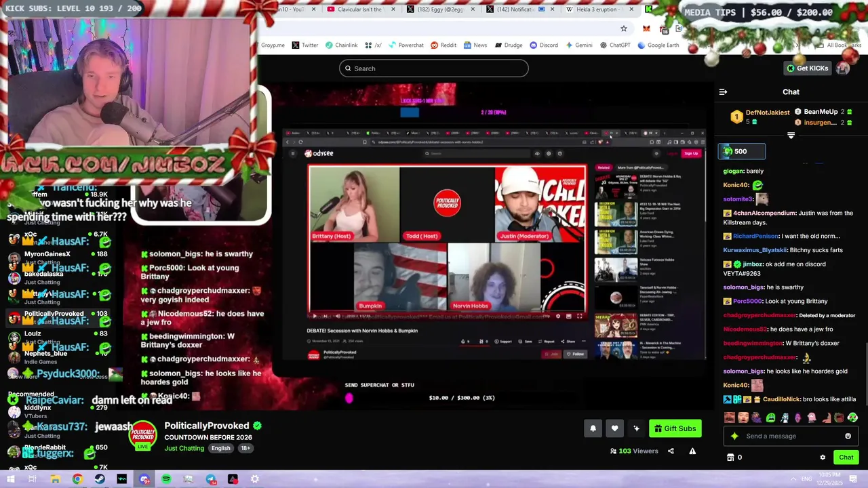Click the Odysee video progress bar
This screenshot has height=488, width=868.
click(x=448, y=311)
